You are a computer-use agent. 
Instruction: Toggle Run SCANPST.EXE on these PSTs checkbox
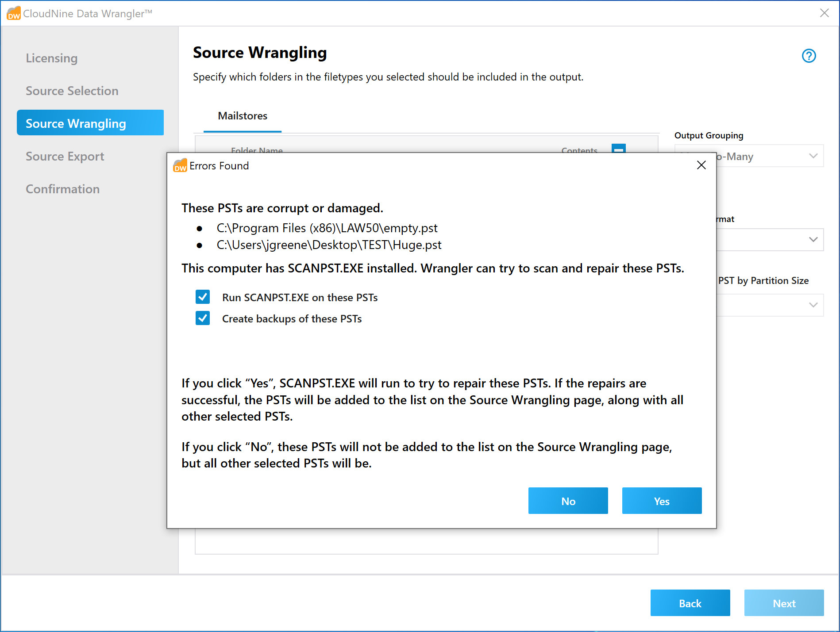(x=203, y=297)
